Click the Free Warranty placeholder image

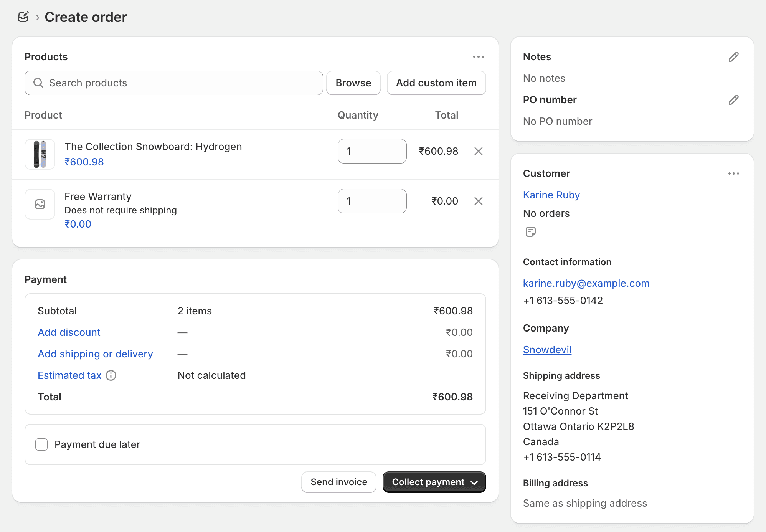click(40, 204)
